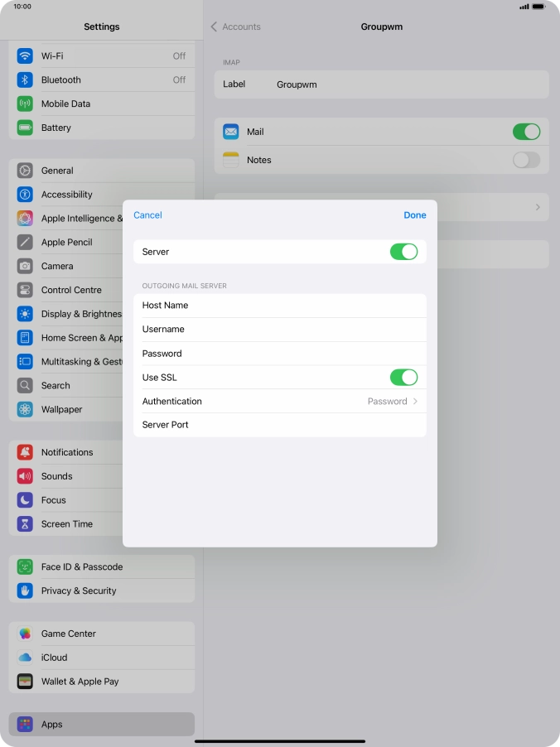Open the Game Center icon
560x747 pixels.
coord(25,634)
